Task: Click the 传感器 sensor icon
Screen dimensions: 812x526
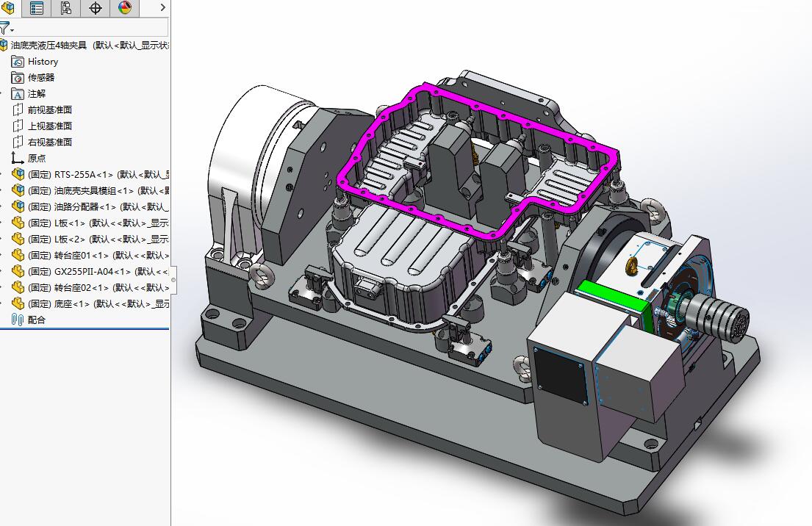Action: (18, 78)
